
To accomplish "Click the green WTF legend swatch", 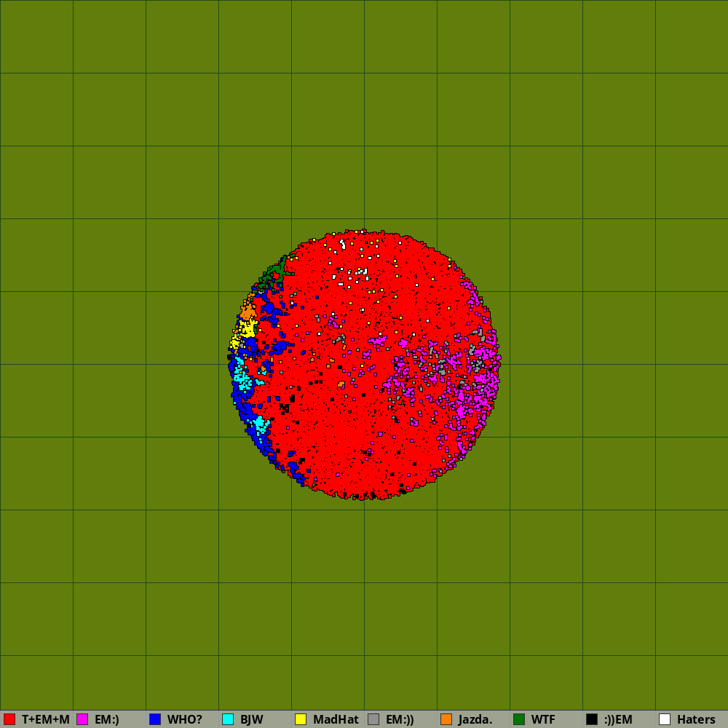I will tap(519, 719).
